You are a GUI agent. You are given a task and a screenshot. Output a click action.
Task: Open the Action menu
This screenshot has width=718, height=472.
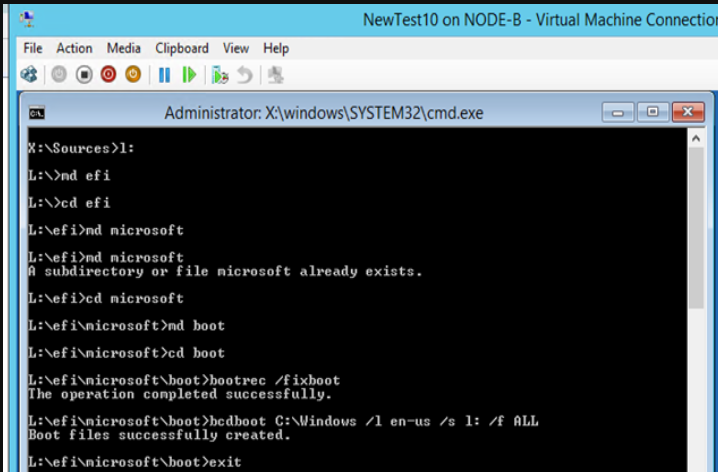74,48
